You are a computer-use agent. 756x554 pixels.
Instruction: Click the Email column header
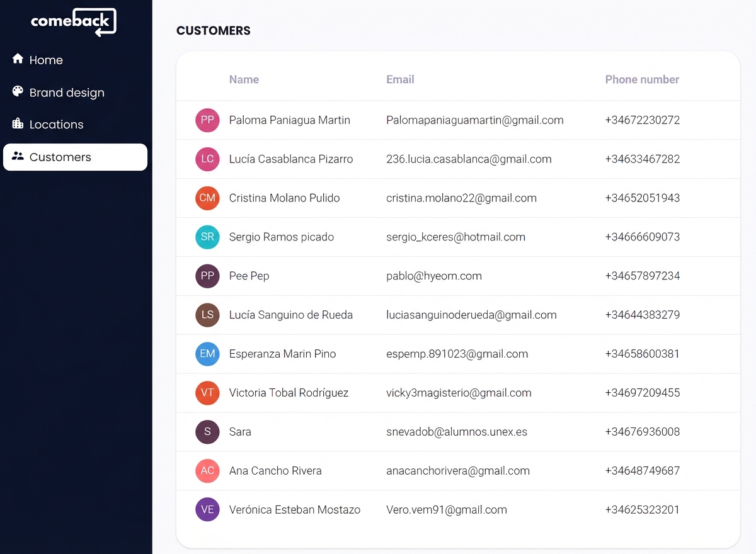pos(400,79)
